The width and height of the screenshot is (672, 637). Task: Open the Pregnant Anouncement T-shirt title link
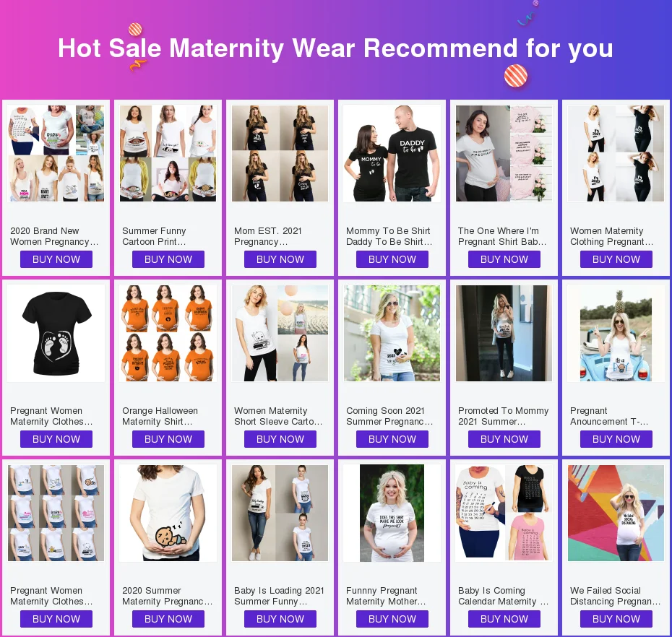click(x=609, y=417)
